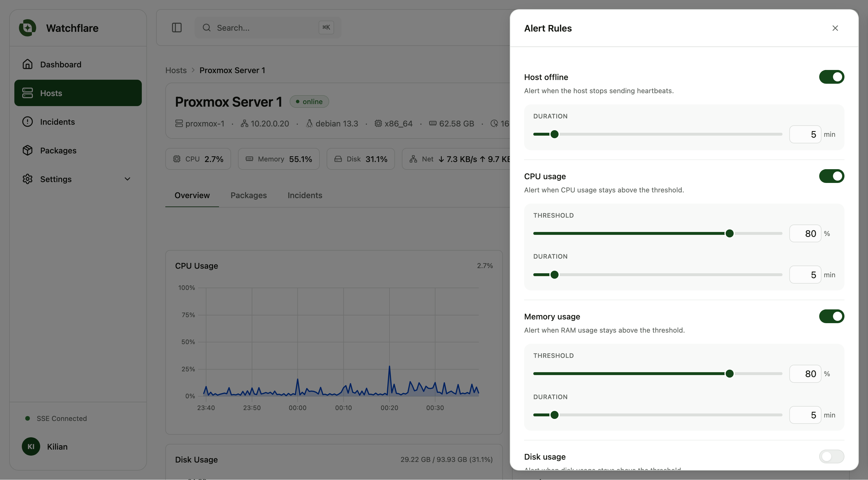Click the hostname icon beside proxmox-1
This screenshot has width=868, height=480.
[179, 124]
